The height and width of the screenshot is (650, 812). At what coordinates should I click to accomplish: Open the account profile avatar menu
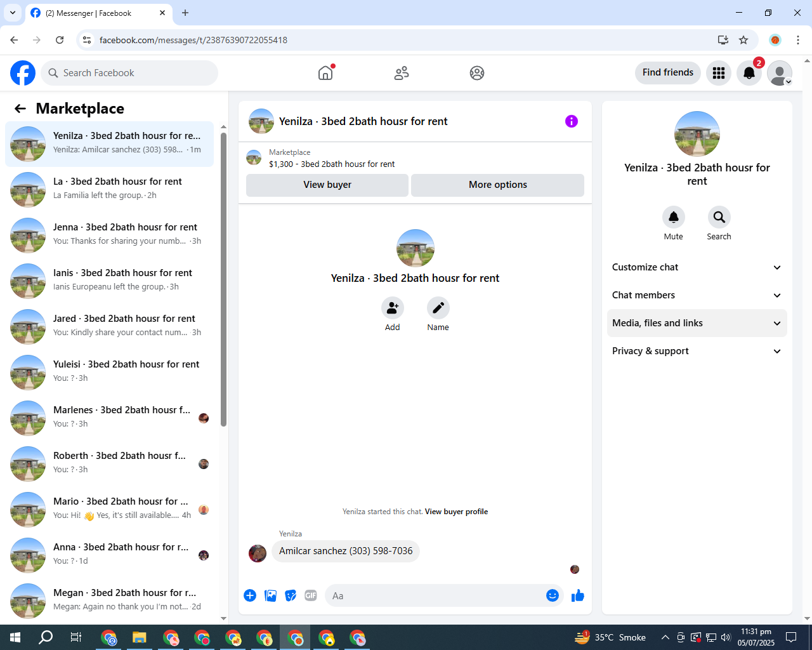point(780,73)
